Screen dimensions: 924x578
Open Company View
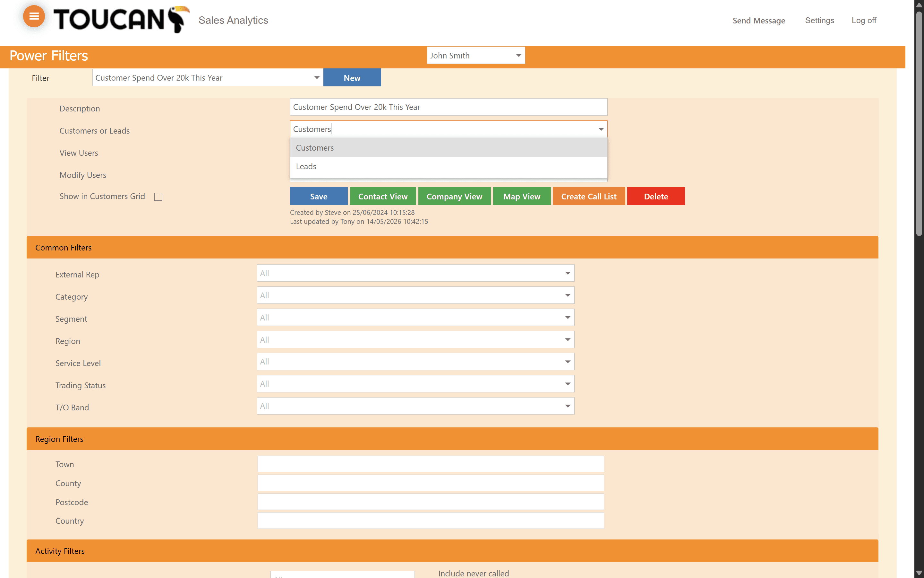pos(454,196)
